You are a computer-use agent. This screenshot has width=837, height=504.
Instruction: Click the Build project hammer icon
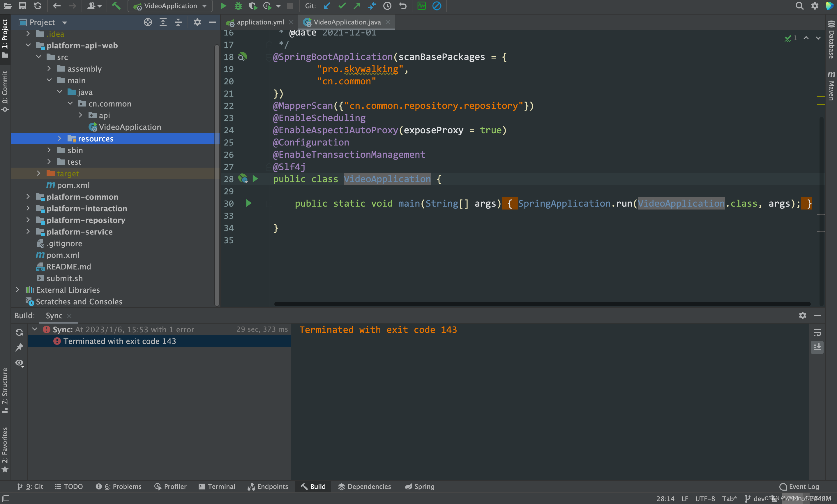tap(116, 6)
